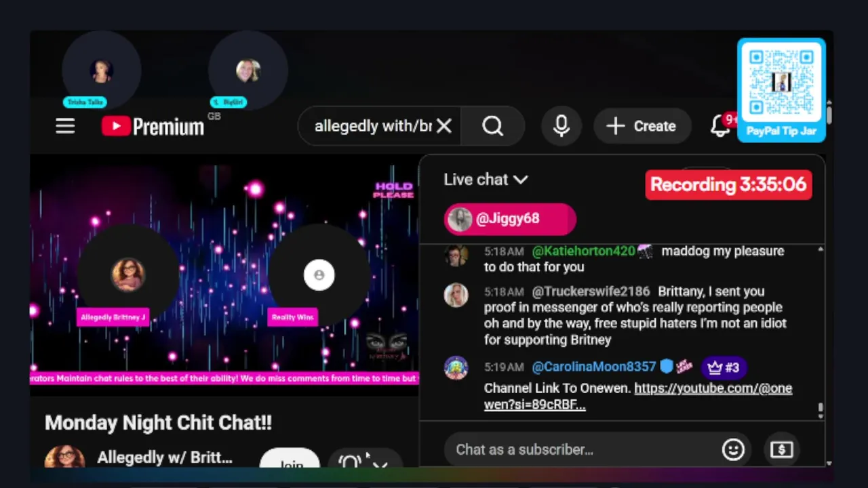The height and width of the screenshot is (488, 868).
Task: Click inside the allegedly with/br search field
Action: pos(373,126)
